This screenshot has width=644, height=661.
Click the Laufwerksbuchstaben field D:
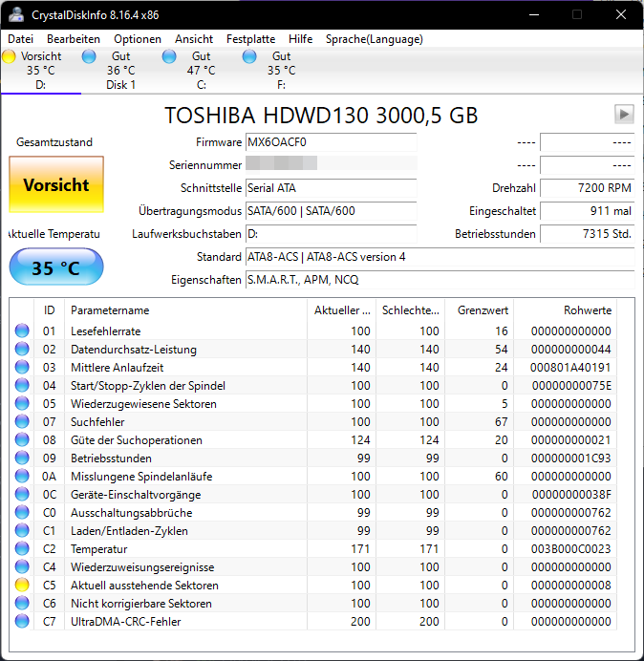331,234
